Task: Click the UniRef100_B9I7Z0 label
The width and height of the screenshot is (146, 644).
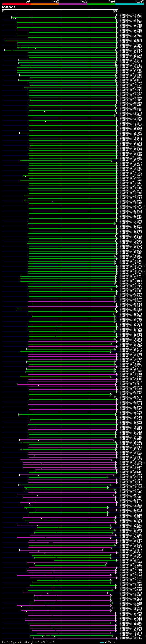Action: point(131,108)
